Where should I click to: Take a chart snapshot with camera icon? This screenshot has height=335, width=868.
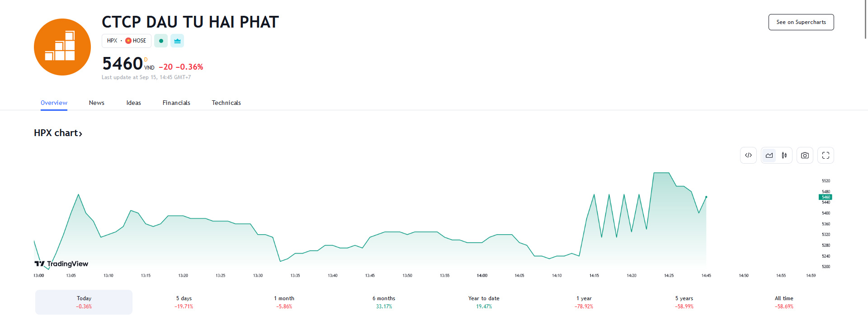pyautogui.click(x=805, y=156)
